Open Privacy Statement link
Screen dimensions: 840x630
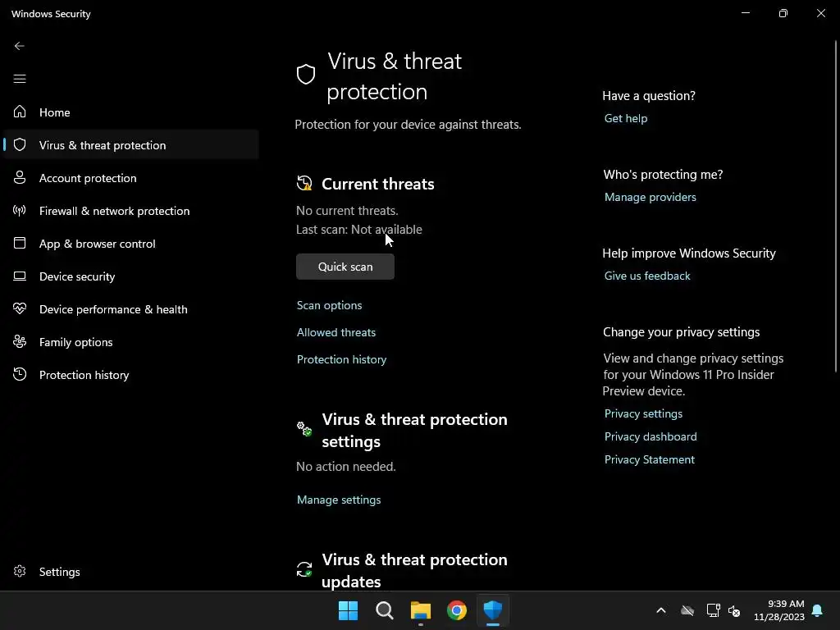click(650, 459)
